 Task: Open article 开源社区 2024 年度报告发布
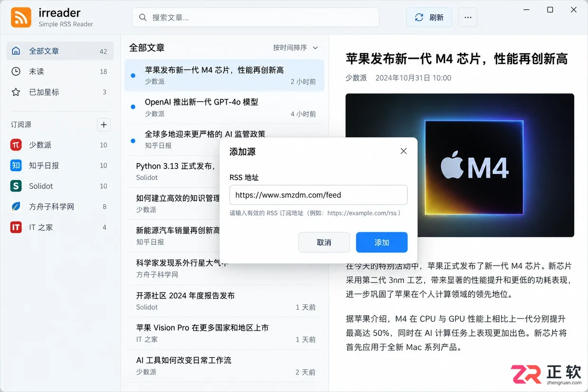coord(224,301)
